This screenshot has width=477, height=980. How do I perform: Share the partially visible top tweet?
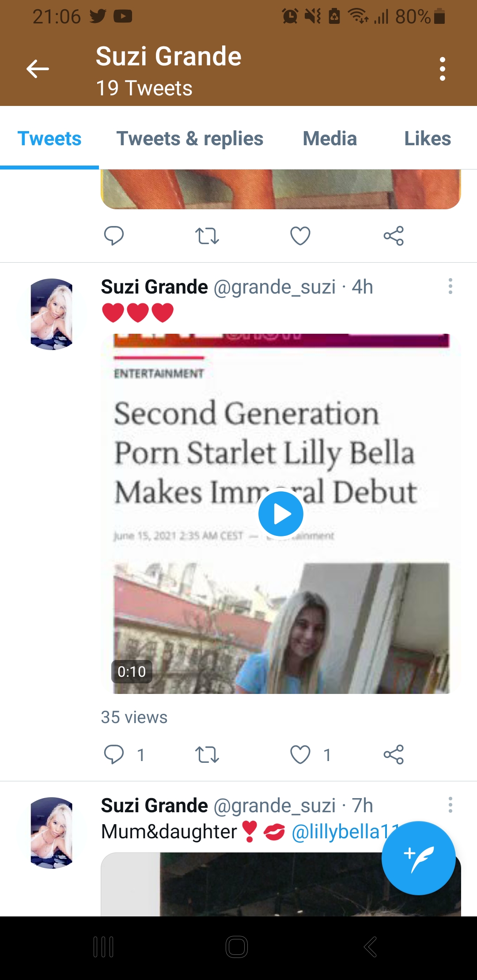(394, 236)
